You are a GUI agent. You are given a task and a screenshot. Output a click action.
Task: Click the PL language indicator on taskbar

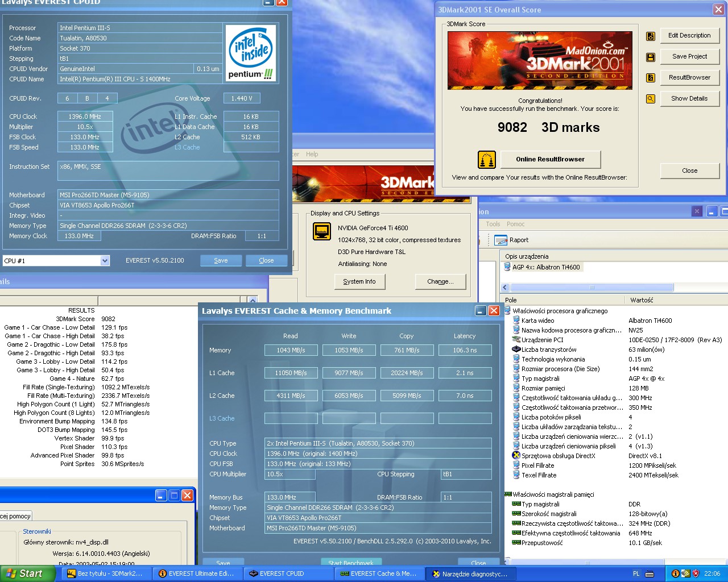pyautogui.click(x=636, y=573)
